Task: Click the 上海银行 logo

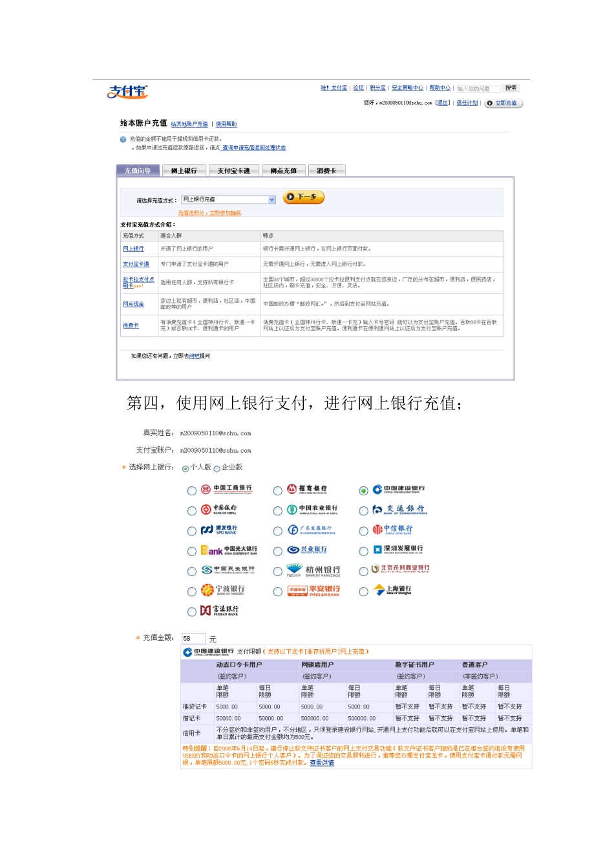Action: (393, 590)
